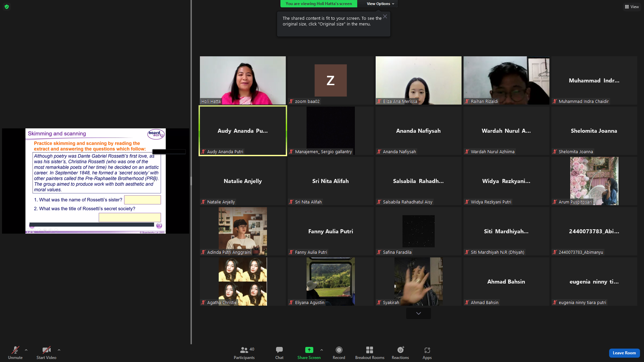Click Audy Ananda Putri's highlighted tile
This screenshot has width=644, height=362.
click(243, 131)
